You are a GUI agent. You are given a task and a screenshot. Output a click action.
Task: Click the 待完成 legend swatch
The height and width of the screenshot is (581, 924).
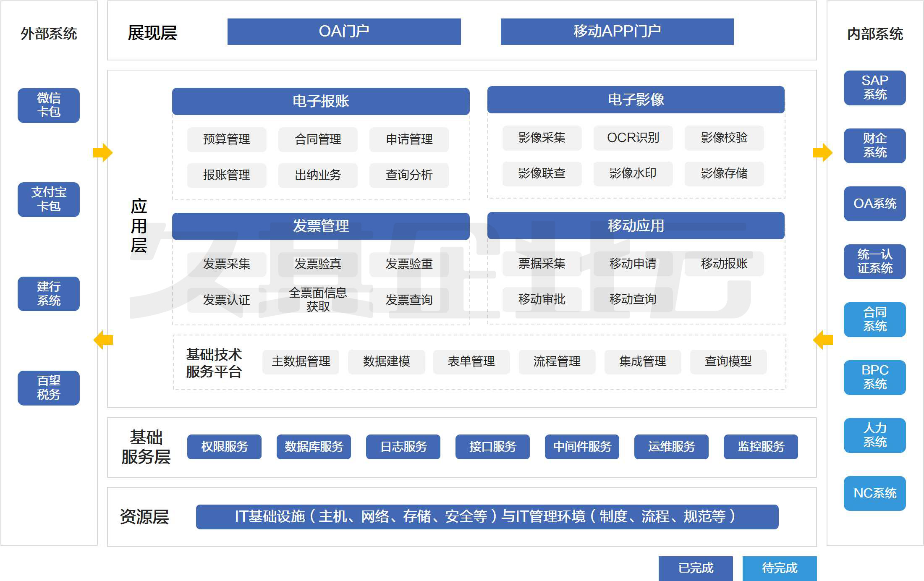click(780, 568)
